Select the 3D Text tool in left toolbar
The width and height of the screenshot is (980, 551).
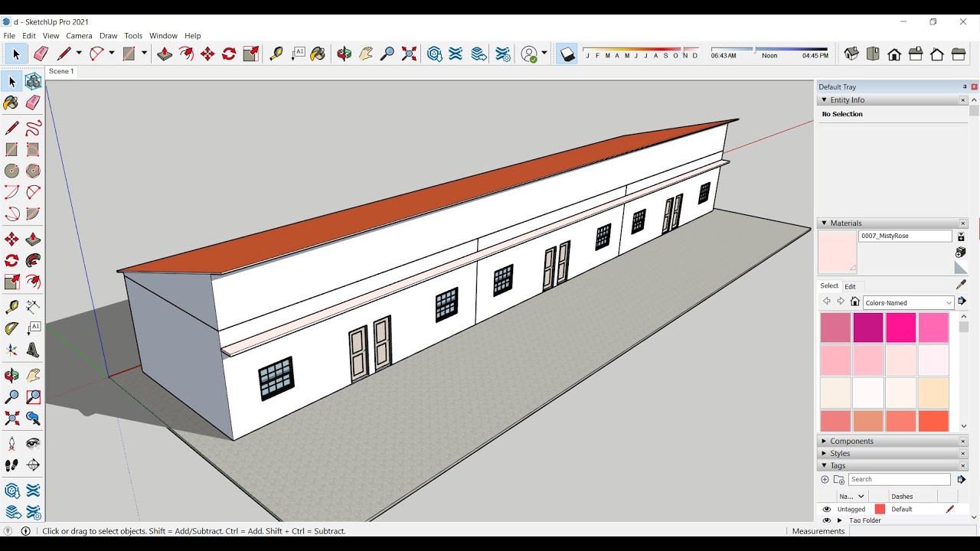point(33,350)
